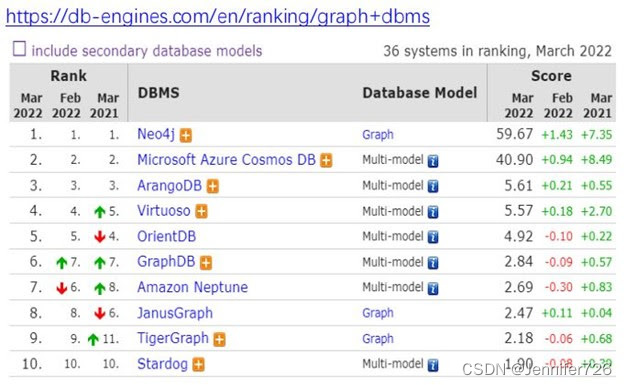Click the plus icon next to TigerGraph
Screen dimensions: 627x385
[x=220, y=340]
